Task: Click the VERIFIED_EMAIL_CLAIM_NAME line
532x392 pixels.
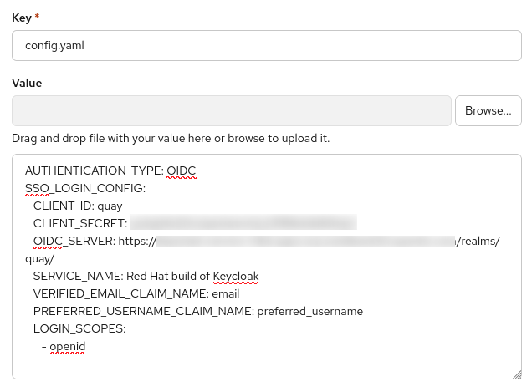Action: coord(136,293)
